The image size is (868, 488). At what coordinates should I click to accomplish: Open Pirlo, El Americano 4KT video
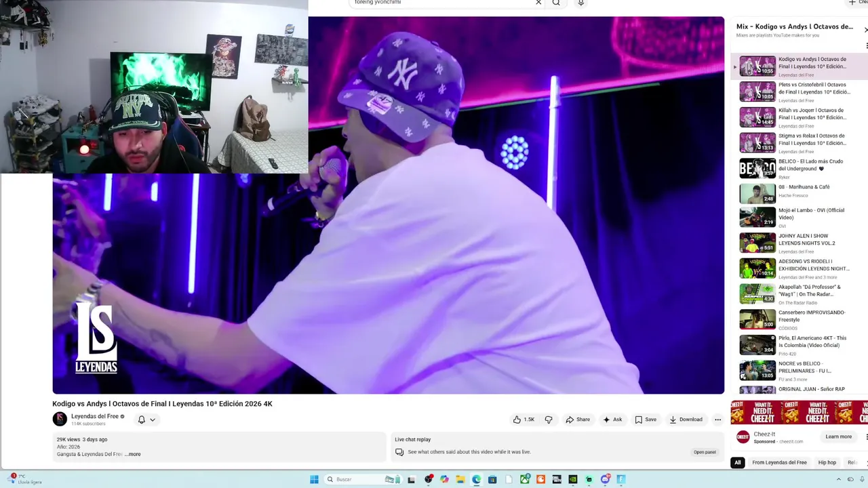pyautogui.click(x=794, y=345)
